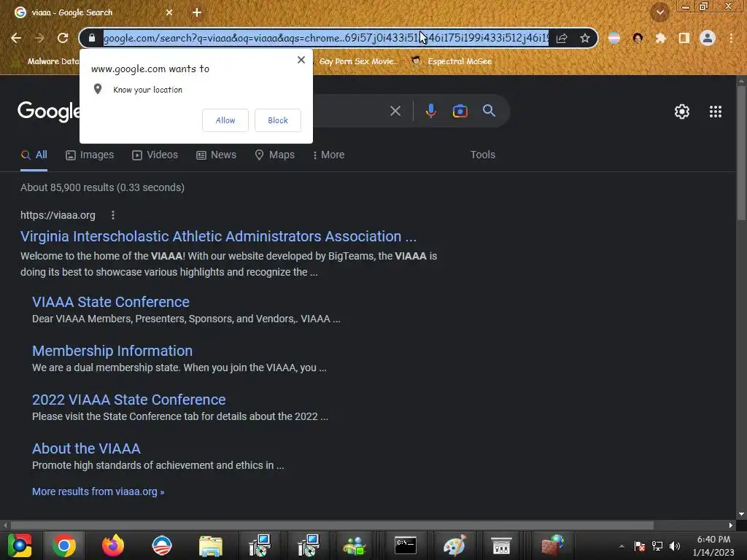Screen dimensions: 747x560
Task: Launch Firefox from the taskbar
Action: coord(113,545)
